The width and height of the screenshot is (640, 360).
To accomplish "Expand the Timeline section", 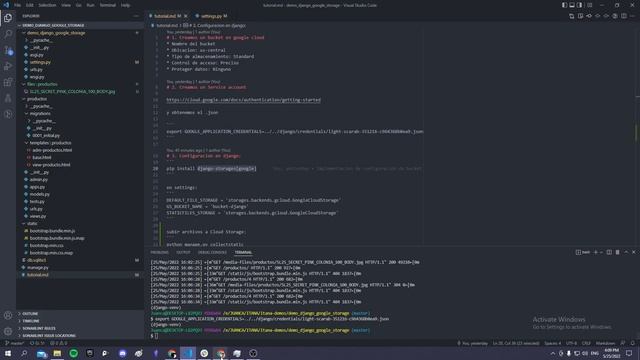I will click(31, 321).
